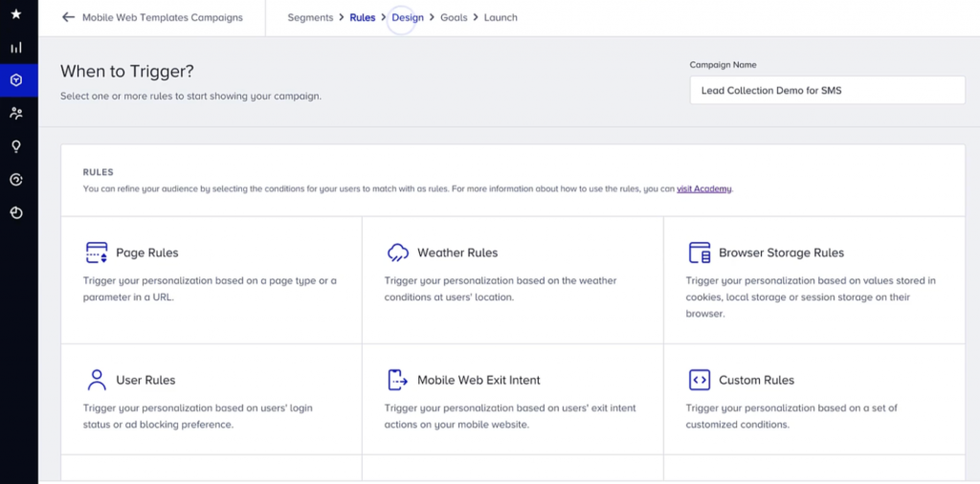Image resolution: width=980 pixels, height=484 pixels.
Task: Click the Mobile Web Exit Intent icon
Action: tap(398, 380)
